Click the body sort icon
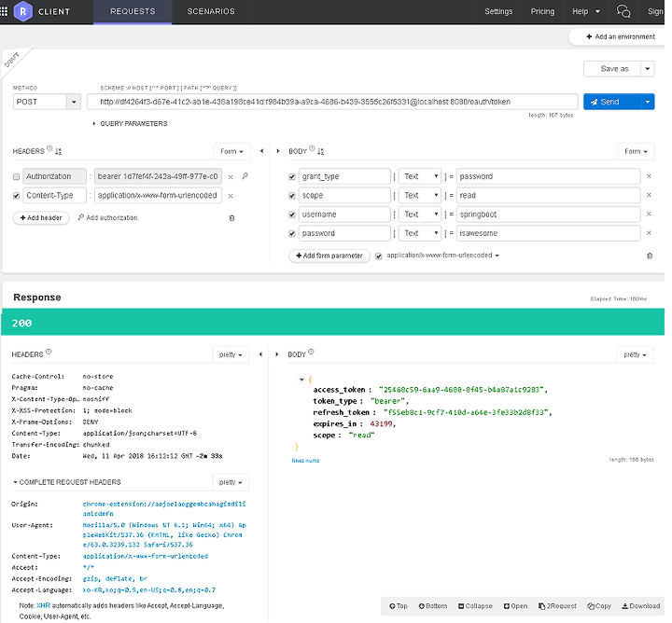Image resolution: width=672 pixels, height=623 pixels. (320, 152)
